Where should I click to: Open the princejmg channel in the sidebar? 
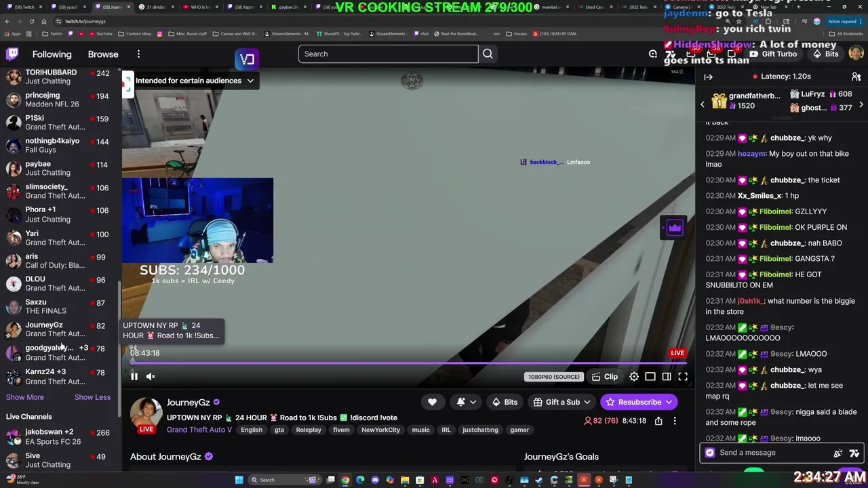60,100
